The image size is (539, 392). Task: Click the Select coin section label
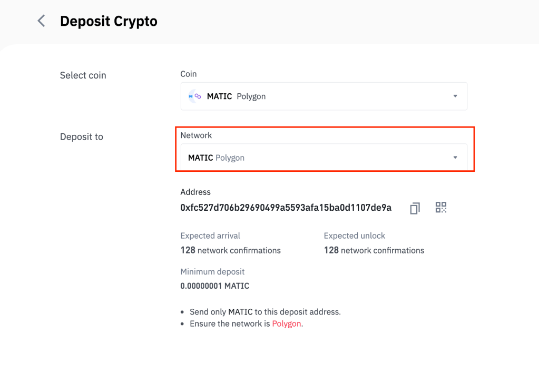[83, 75]
